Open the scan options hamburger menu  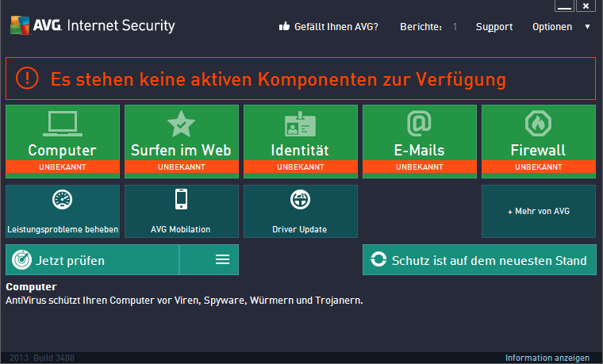(x=222, y=260)
